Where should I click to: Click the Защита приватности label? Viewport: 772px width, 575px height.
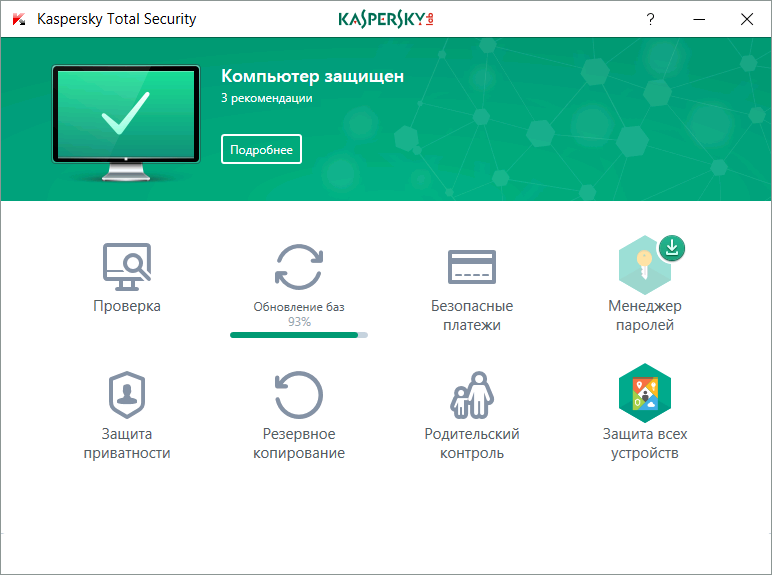point(127,443)
